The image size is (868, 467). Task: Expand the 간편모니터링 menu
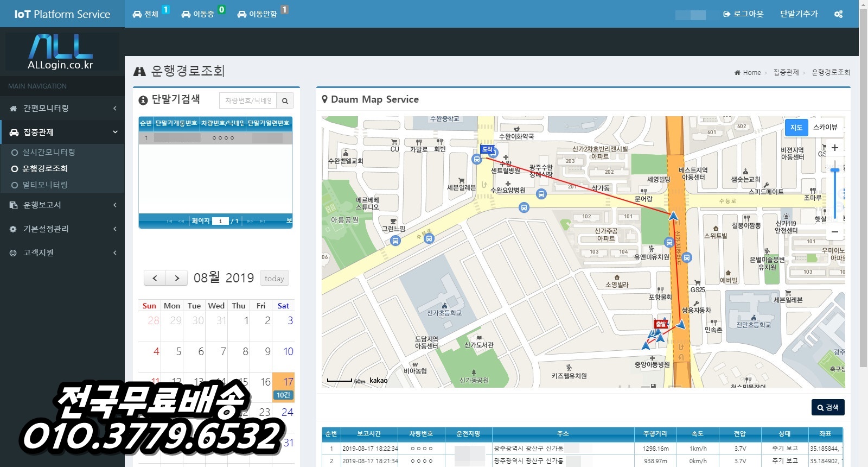[x=62, y=109]
